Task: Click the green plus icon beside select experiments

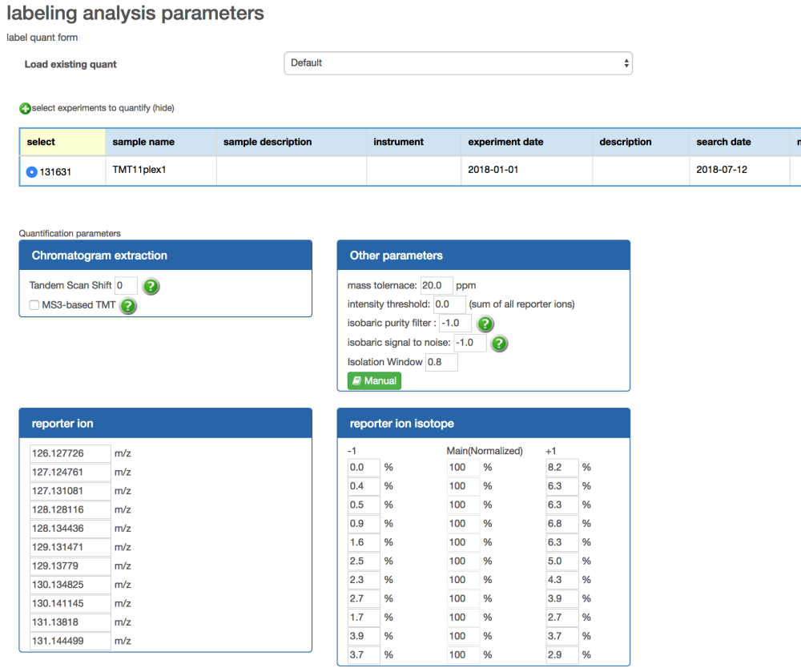Action: coord(25,108)
